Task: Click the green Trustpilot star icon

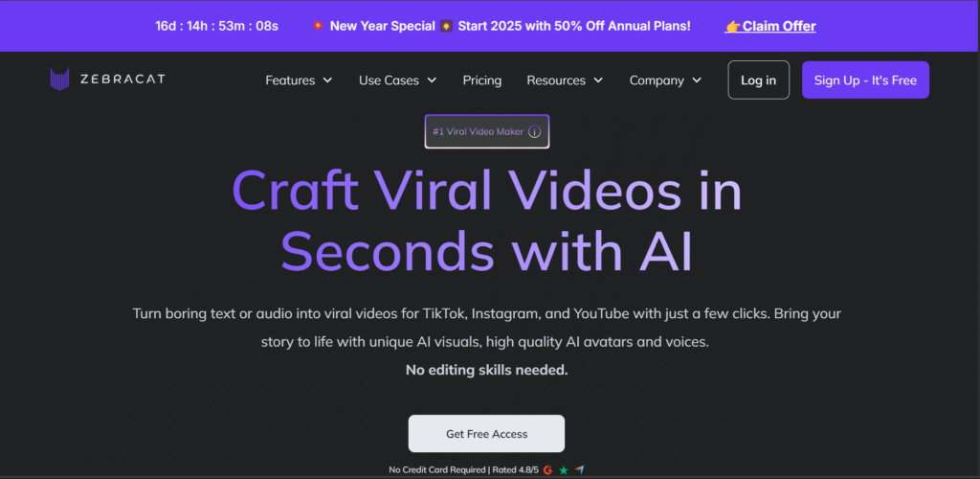Action: tap(564, 469)
